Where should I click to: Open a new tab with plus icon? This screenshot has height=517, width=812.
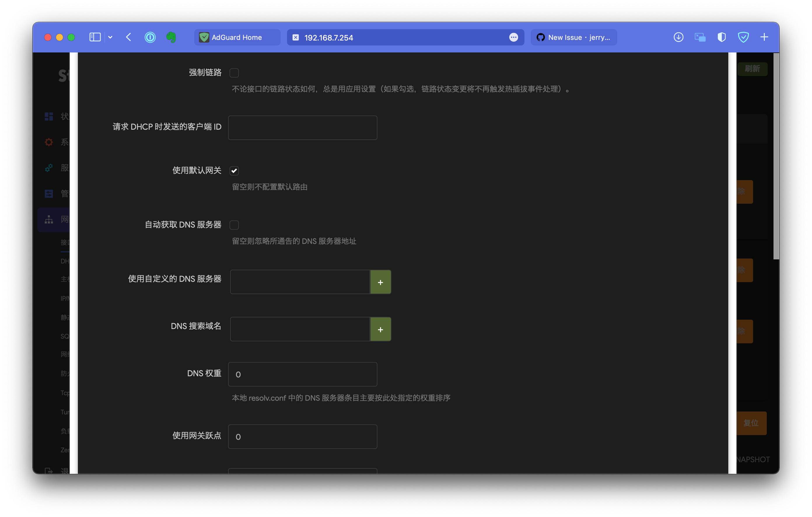click(764, 37)
